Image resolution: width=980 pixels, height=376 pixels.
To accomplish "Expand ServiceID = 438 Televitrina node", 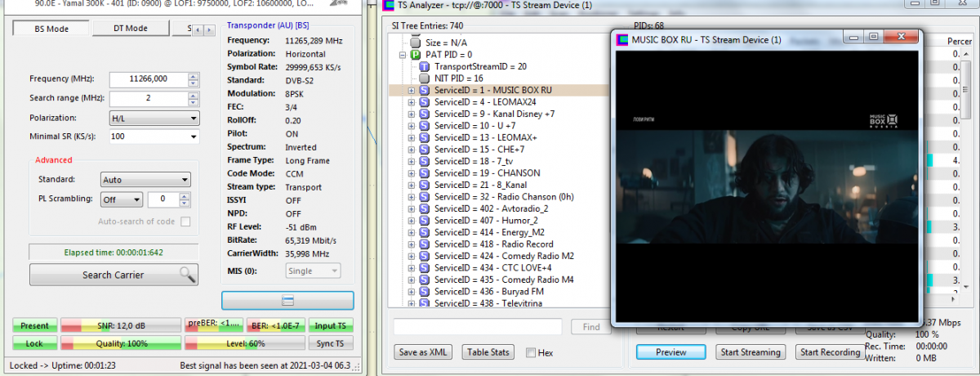I will [x=412, y=303].
